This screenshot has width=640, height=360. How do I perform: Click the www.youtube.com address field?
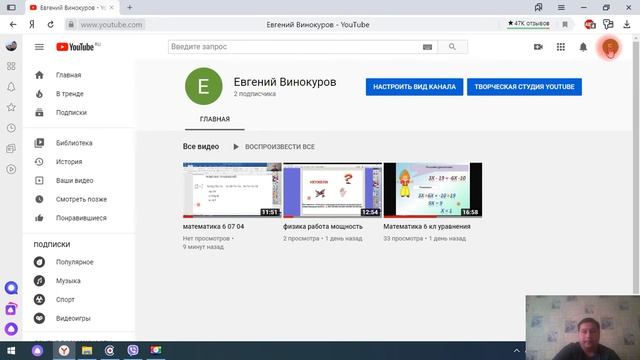pyautogui.click(x=111, y=24)
